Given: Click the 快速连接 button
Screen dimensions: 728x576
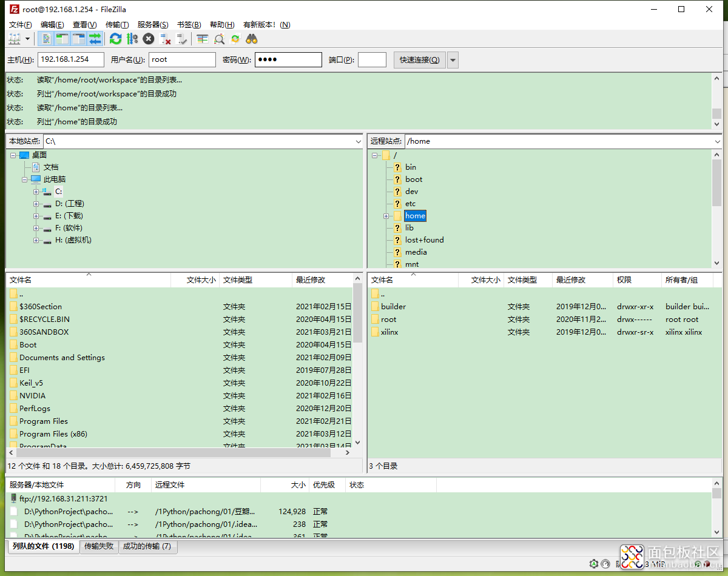Looking at the screenshot, I should coord(419,60).
